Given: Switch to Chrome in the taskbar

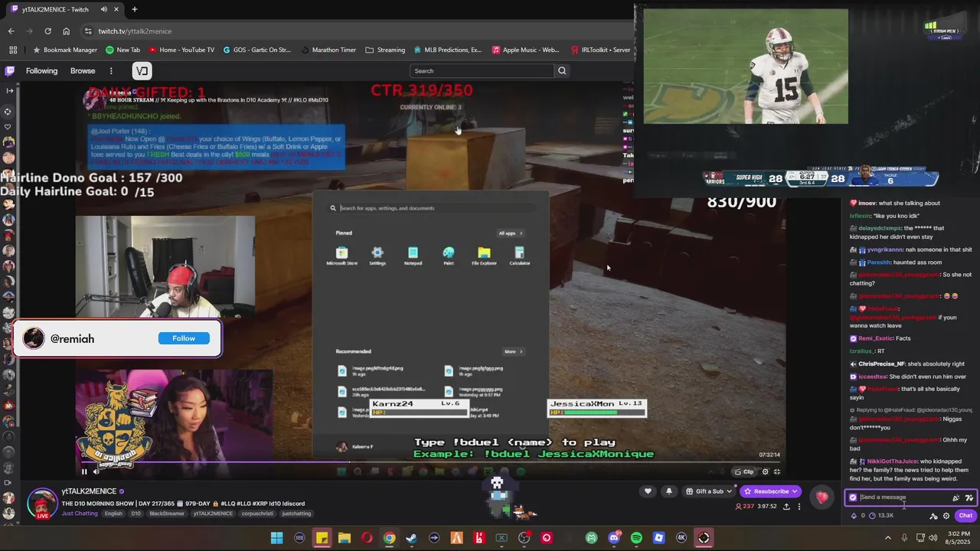Looking at the screenshot, I should [x=389, y=538].
